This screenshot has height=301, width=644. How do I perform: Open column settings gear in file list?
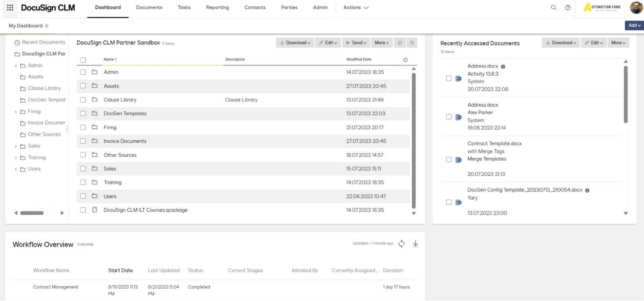click(x=405, y=60)
